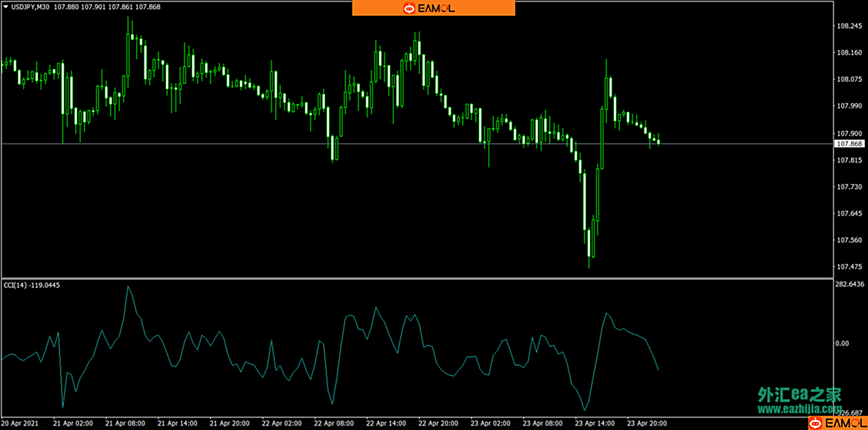Select the 23 Apr 14:00 time marker

[x=595, y=423]
